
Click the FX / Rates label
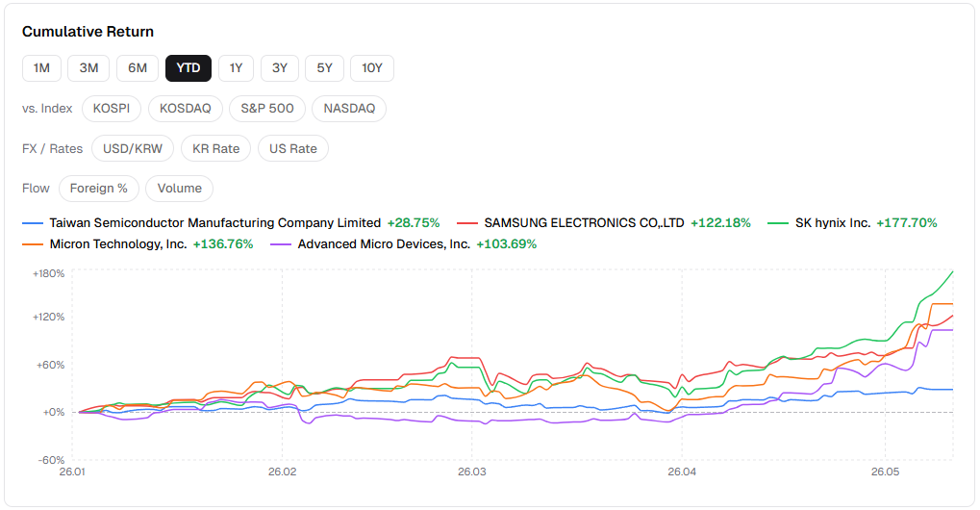[x=53, y=149]
